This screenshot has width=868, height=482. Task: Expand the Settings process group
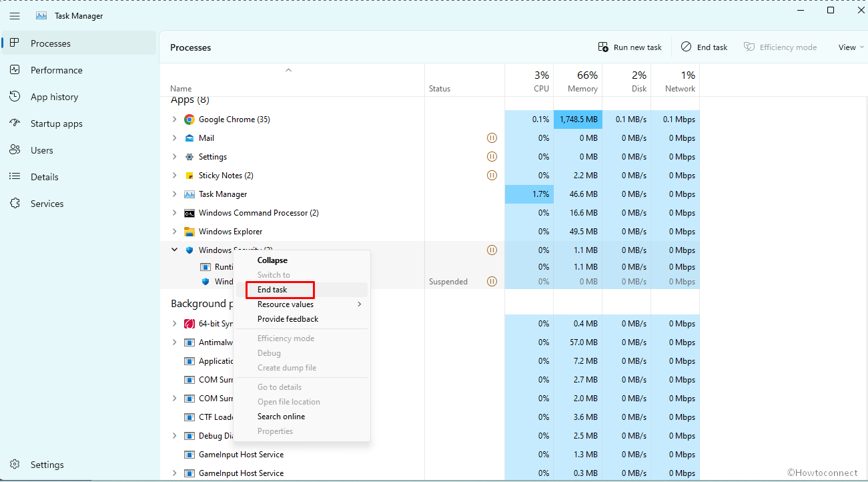tap(175, 157)
